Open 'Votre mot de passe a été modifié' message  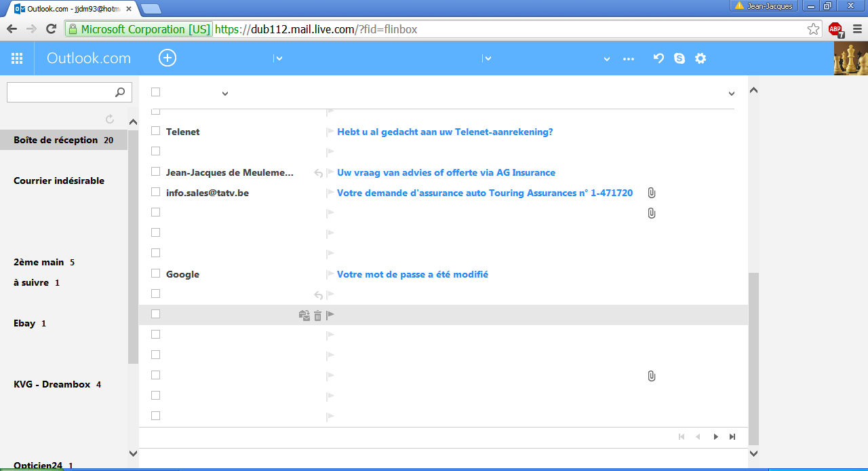[x=412, y=274]
